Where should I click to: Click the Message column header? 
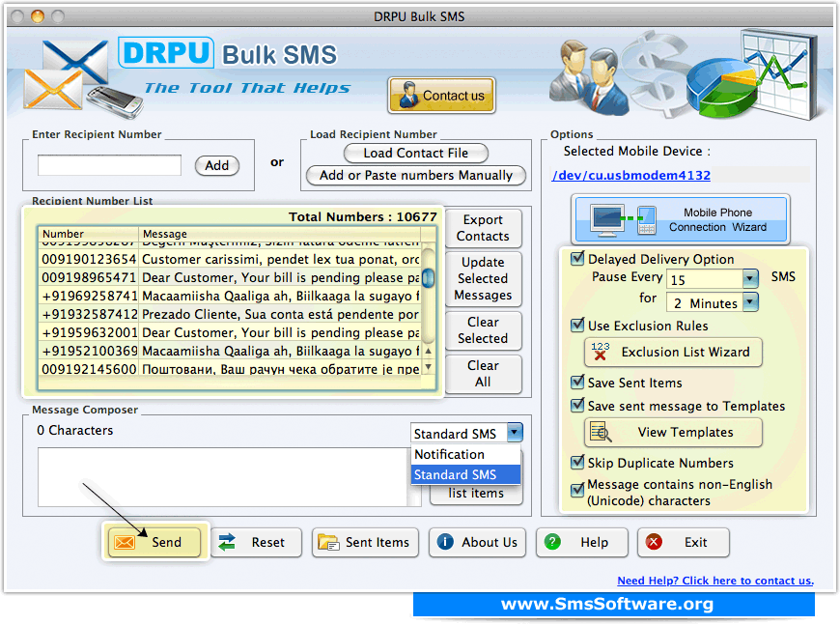280,234
